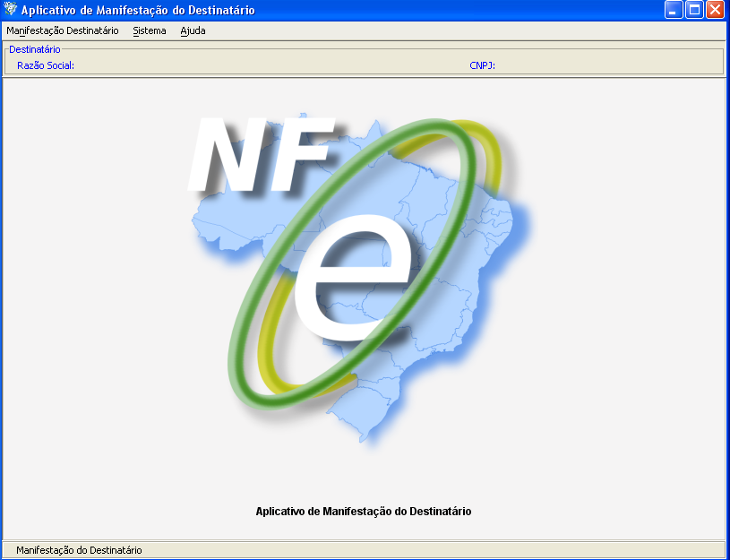
Task: Click the CNPJ label
Action: coord(482,65)
